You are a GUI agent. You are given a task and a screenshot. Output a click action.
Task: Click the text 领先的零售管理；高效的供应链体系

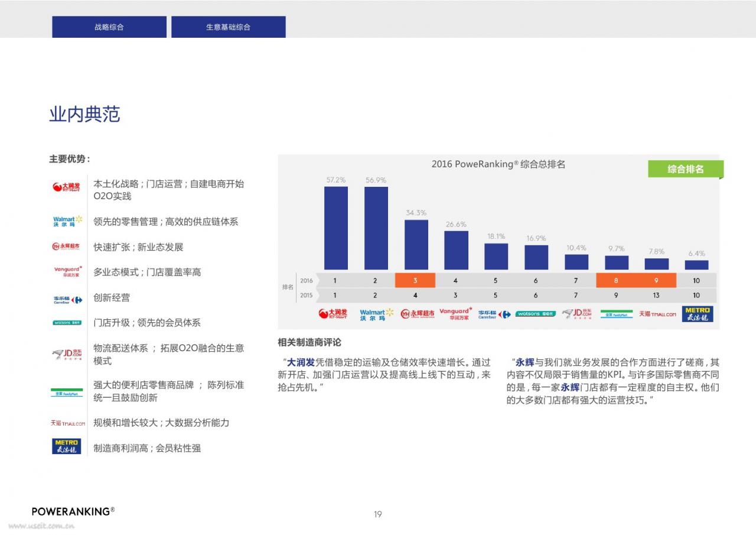tap(166, 222)
